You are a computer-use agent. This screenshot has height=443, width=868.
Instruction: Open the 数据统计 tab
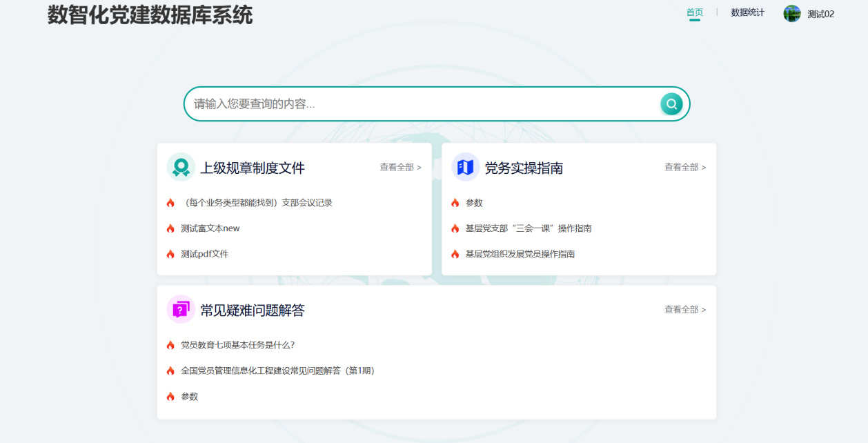pos(748,12)
